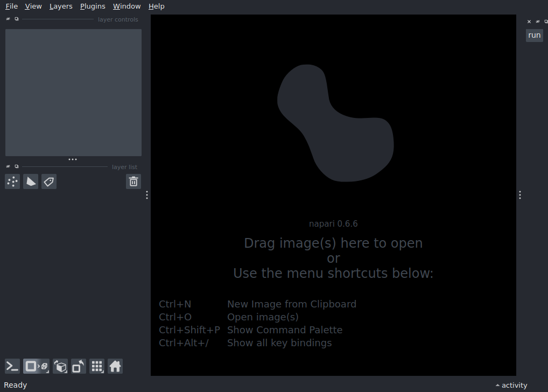The height and width of the screenshot is (392, 548).
Task: Reset the view with the home button
Action: (x=115, y=366)
